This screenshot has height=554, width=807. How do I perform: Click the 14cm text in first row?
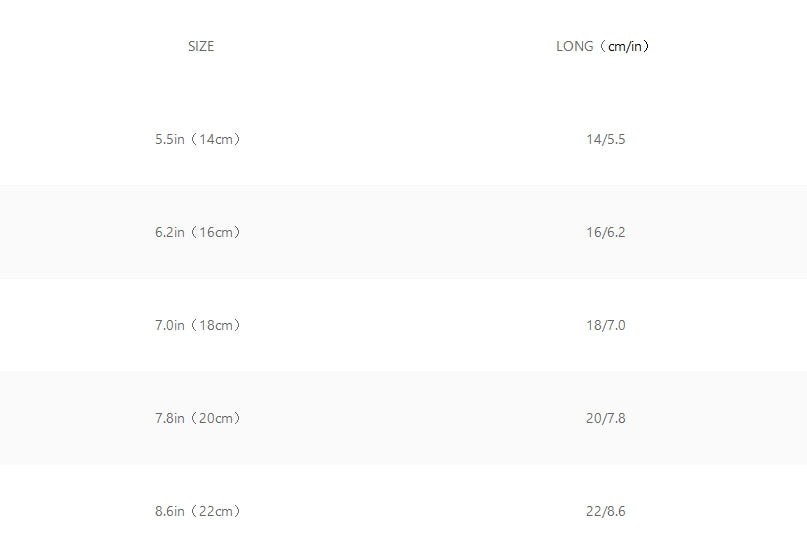tap(216, 140)
